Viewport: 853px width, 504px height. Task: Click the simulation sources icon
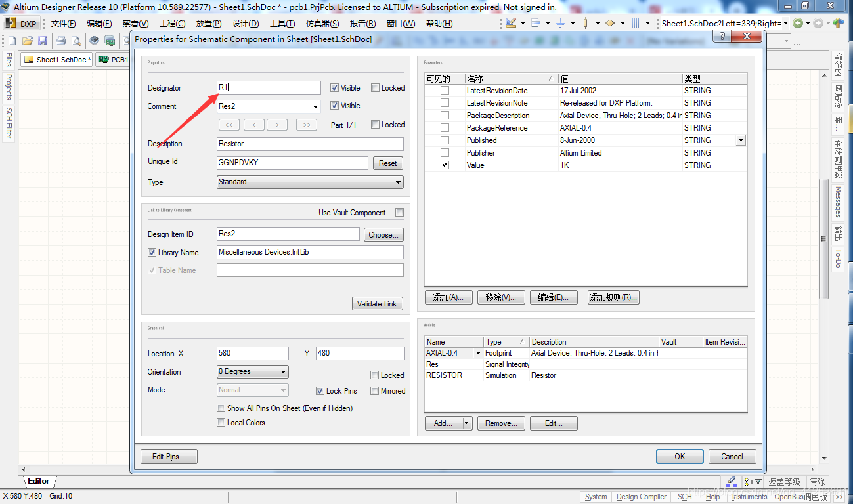coord(609,23)
